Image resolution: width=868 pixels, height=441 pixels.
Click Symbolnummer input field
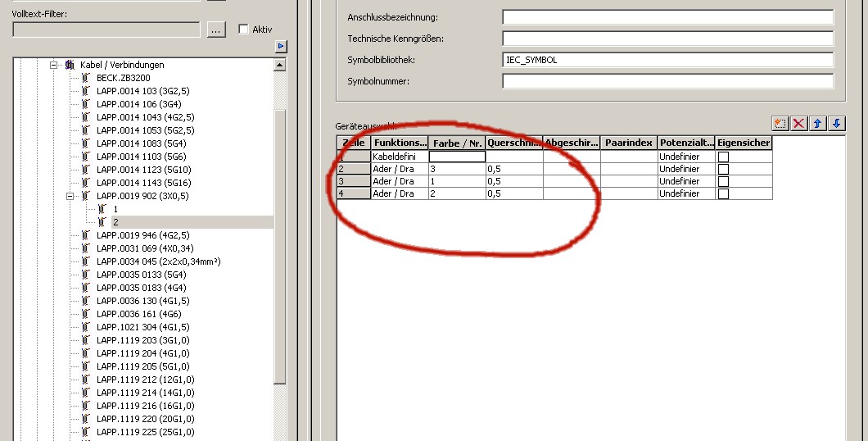click(x=667, y=81)
